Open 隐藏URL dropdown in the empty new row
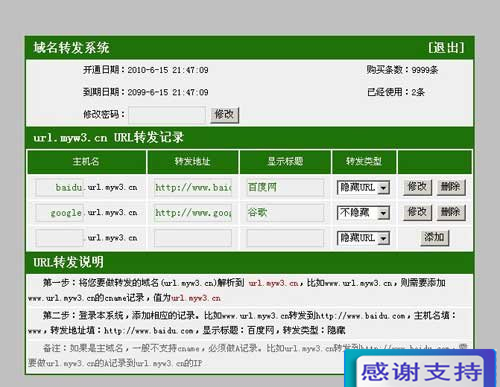This screenshot has width=500, height=387. pos(363,238)
